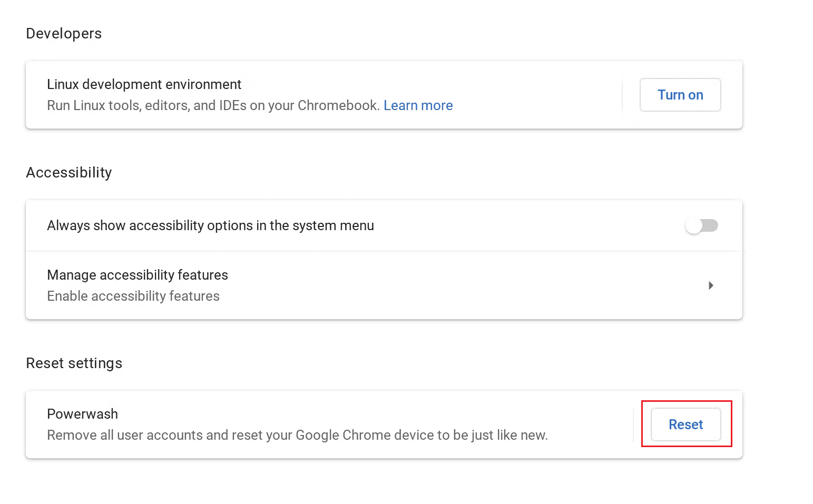Enable always show accessibility options toggle
The height and width of the screenshot is (504, 813).
[701, 225]
